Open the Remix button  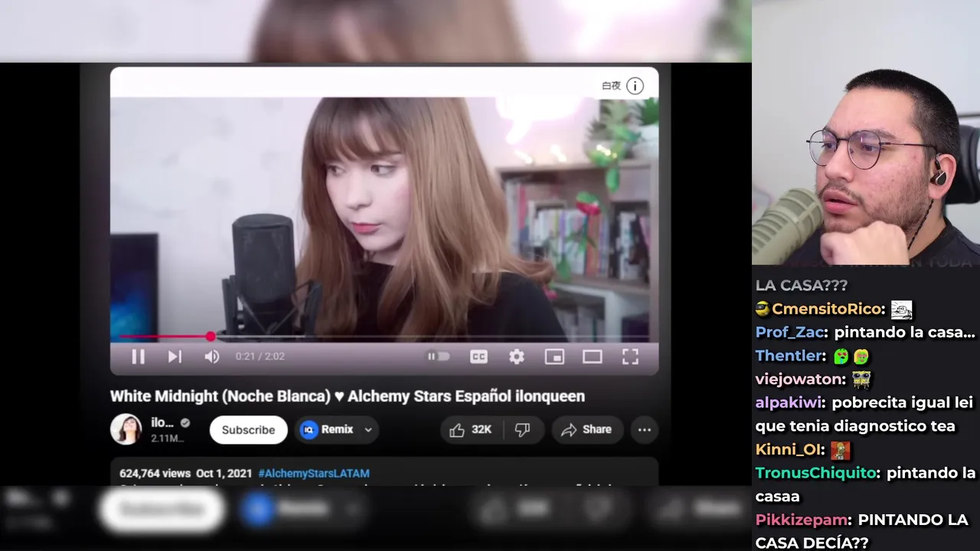click(328, 430)
